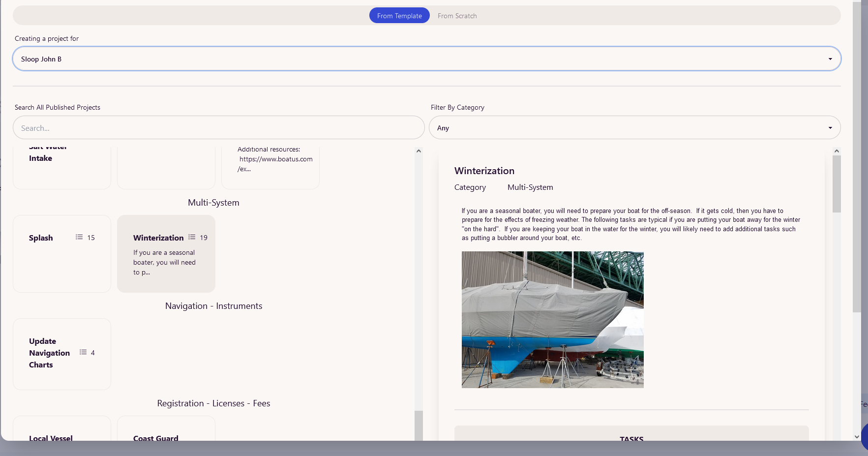Viewport: 868px width, 456px height.
Task: Click the Navigation - Instruments category heading
Action: pyautogui.click(x=213, y=306)
